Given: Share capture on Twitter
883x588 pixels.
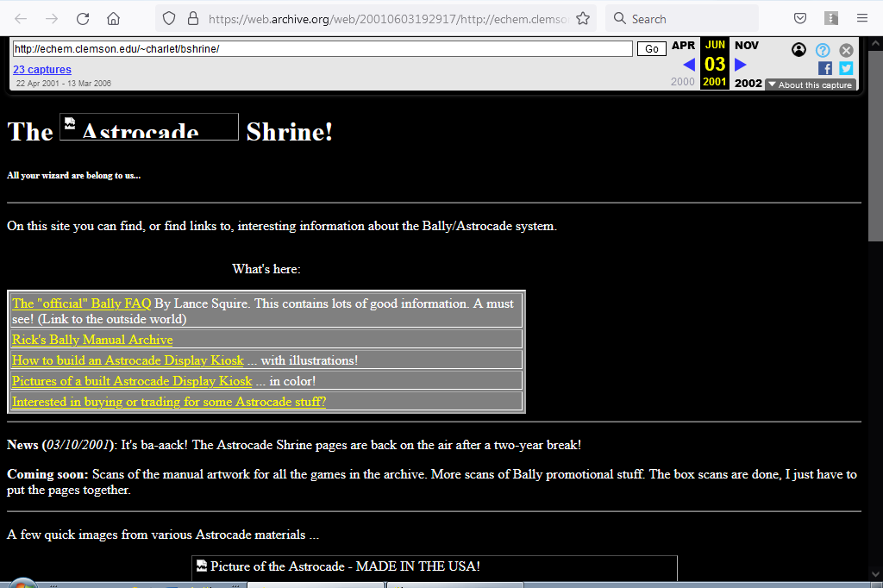Looking at the screenshot, I should pyautogui.click(x=846, y=69).
